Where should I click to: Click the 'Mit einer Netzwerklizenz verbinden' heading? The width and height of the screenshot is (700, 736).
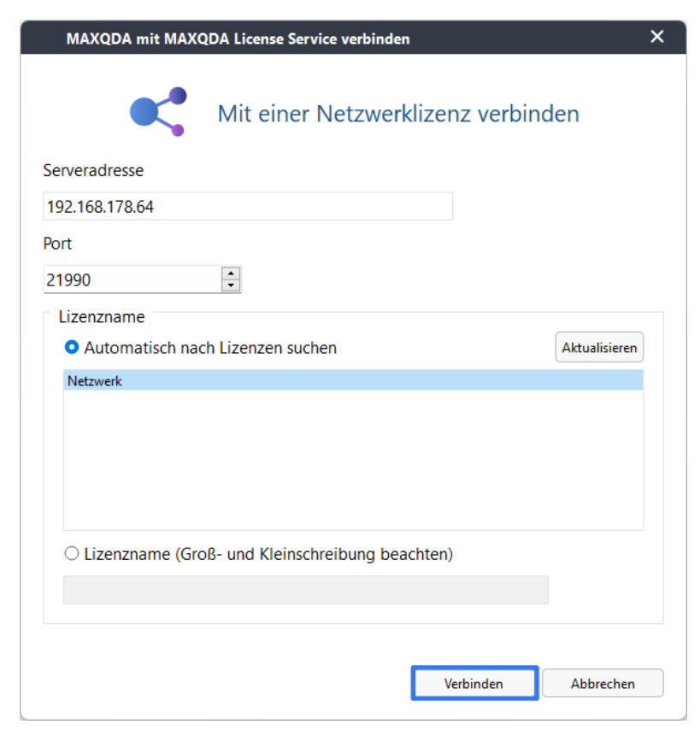(398, 114)
